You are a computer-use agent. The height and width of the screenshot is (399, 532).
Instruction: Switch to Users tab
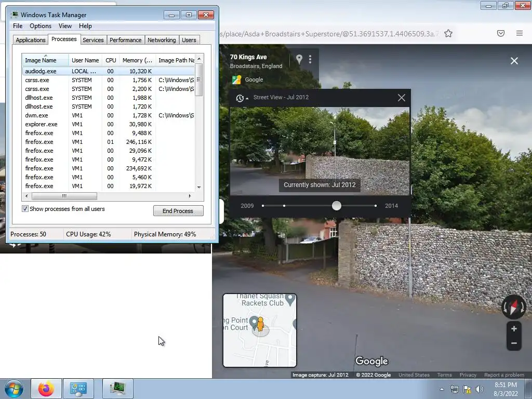tap(189, 40)
